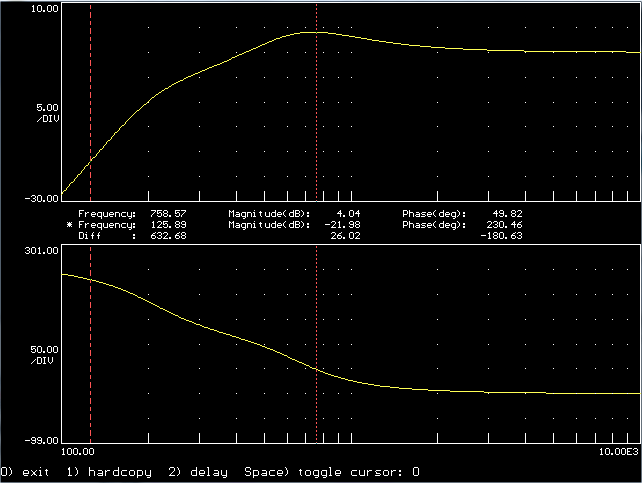642x483 pixels.
Task: Click phase value 49.82
Action: pyautogui.click(x=507, y=214)
